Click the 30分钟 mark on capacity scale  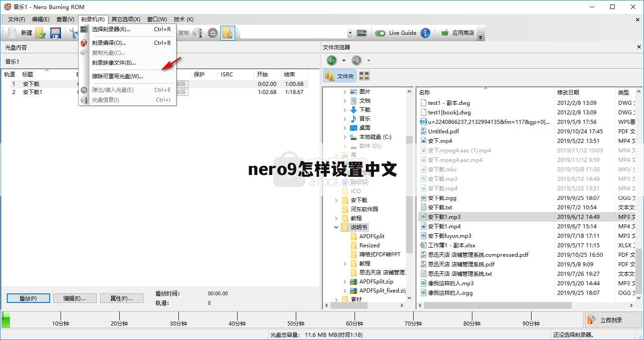pos(178,323)
